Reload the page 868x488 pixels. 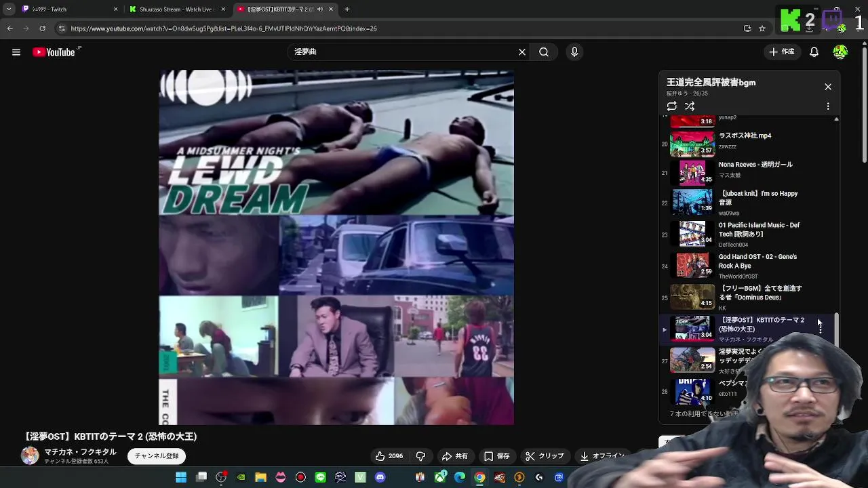(42, 28)
